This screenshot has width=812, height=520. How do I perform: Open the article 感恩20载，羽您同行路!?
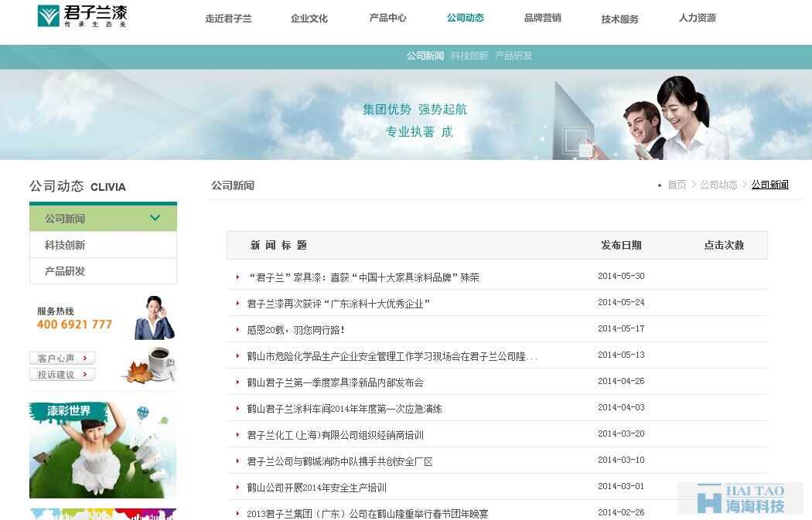pyautogui.click(x=295, y=330)
